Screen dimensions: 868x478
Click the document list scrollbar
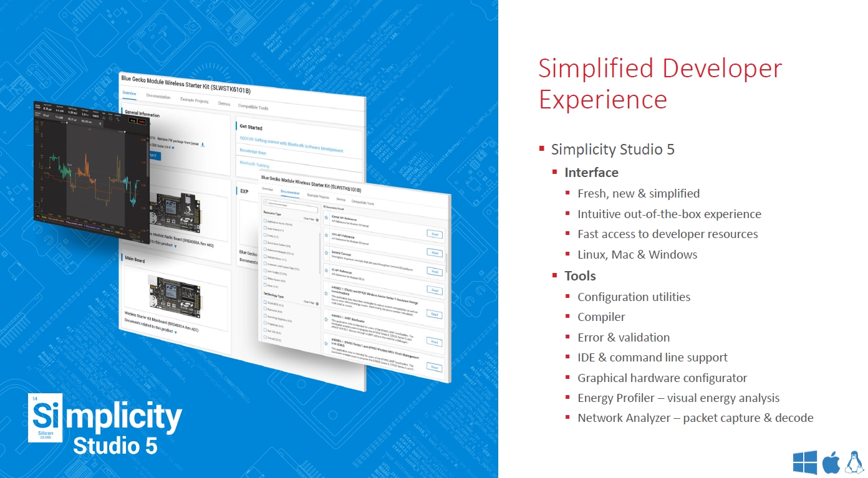tap(446, 263)
